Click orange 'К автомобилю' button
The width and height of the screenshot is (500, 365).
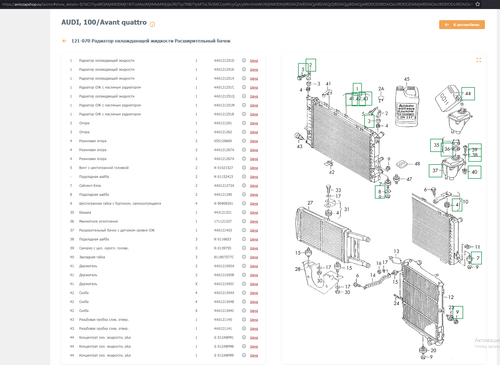point(462,25)
